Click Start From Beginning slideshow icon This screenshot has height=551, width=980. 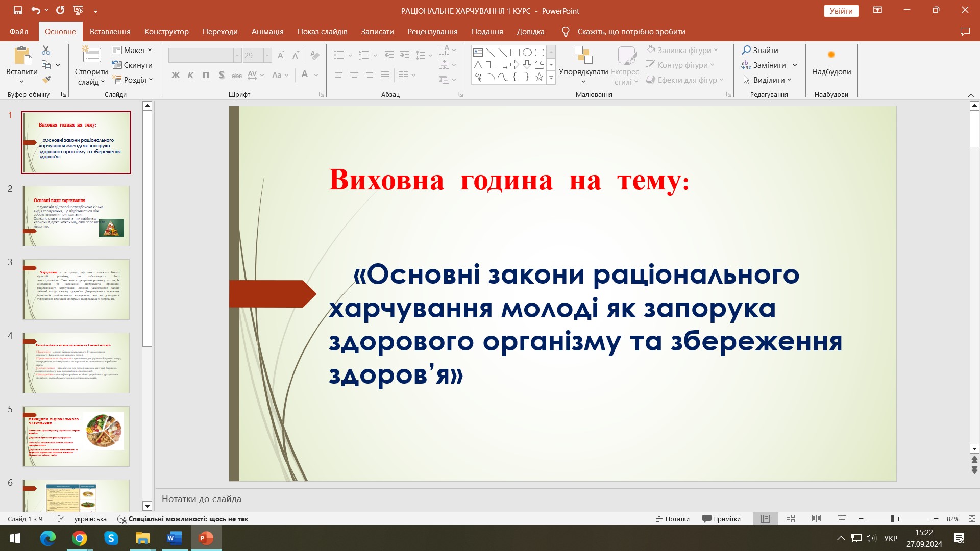tap(78, 10)
